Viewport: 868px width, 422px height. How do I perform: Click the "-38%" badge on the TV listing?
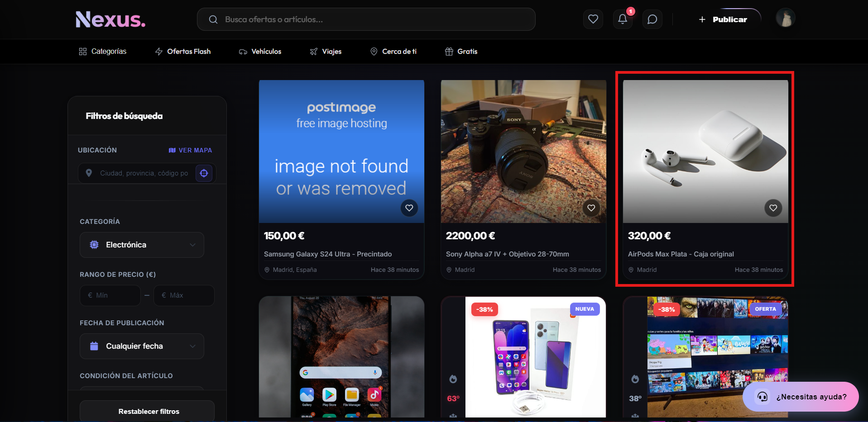point(667,309)
